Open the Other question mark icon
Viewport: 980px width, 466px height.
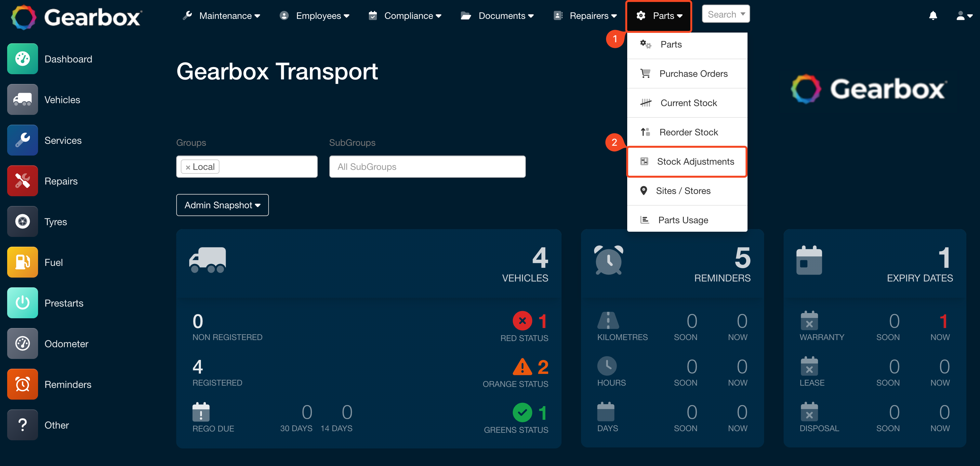point(22,425)
